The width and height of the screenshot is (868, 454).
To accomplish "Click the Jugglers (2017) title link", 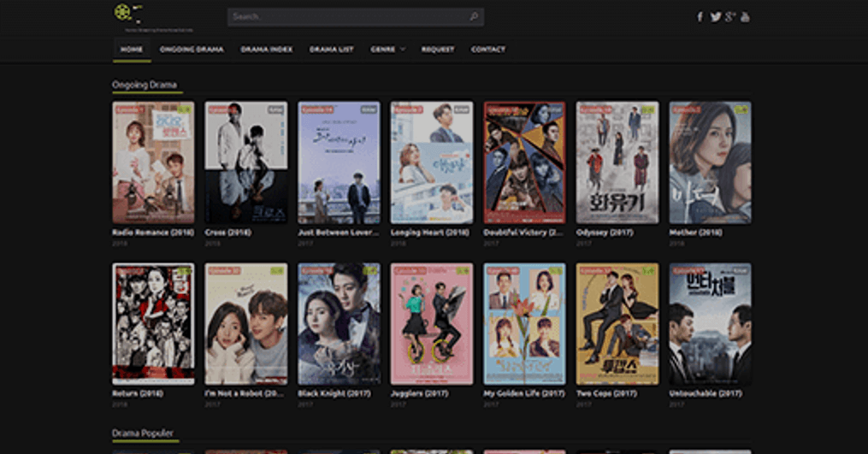I will (420, 393).
